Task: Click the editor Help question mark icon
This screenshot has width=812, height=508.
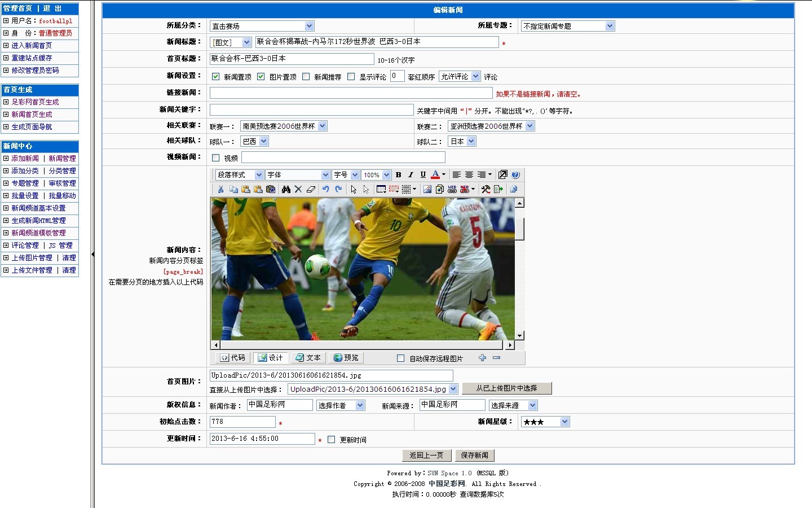Action: pyautogui.click(x=515, y=175)
